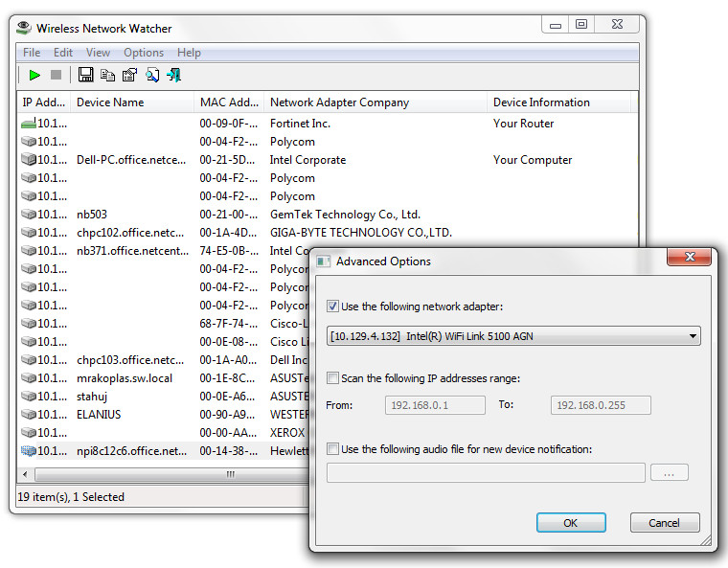Enable 'Scan the following IP addresses range'

(x=332, y=378)
